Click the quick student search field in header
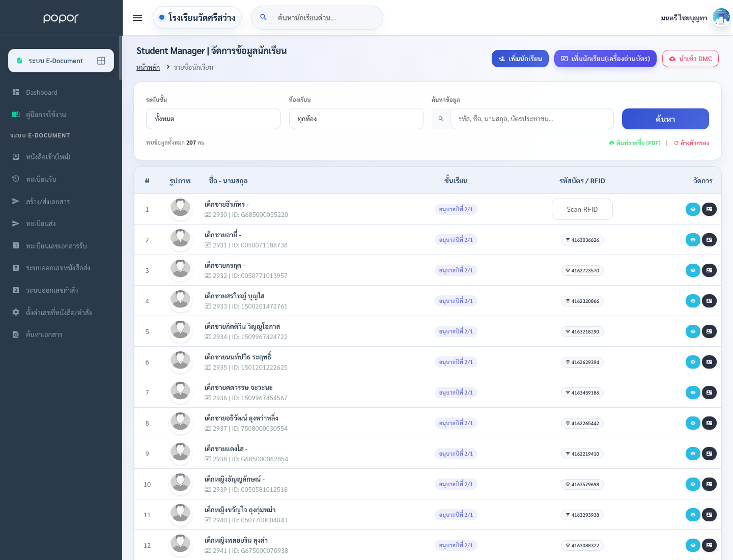Viewport: 733px width, 560px height. [317, 18]
